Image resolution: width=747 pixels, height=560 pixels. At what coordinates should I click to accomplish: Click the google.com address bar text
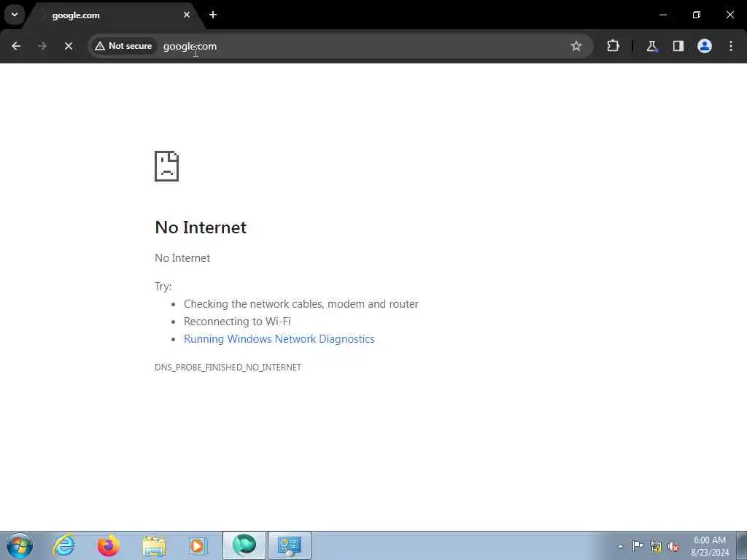tap(190, 46)
